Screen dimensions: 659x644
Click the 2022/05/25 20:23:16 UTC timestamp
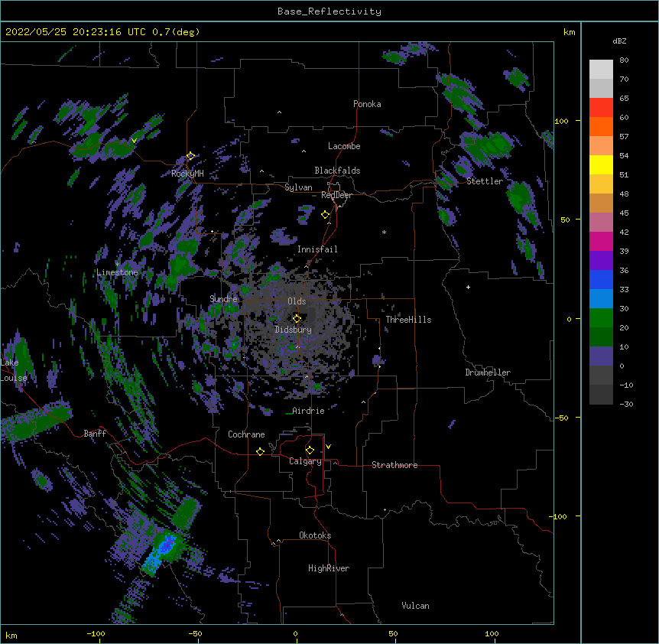(75, 32)
